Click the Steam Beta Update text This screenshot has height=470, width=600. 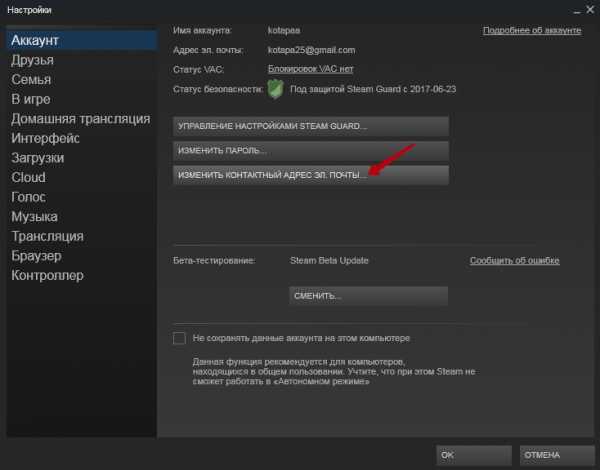tap(329, 261)
